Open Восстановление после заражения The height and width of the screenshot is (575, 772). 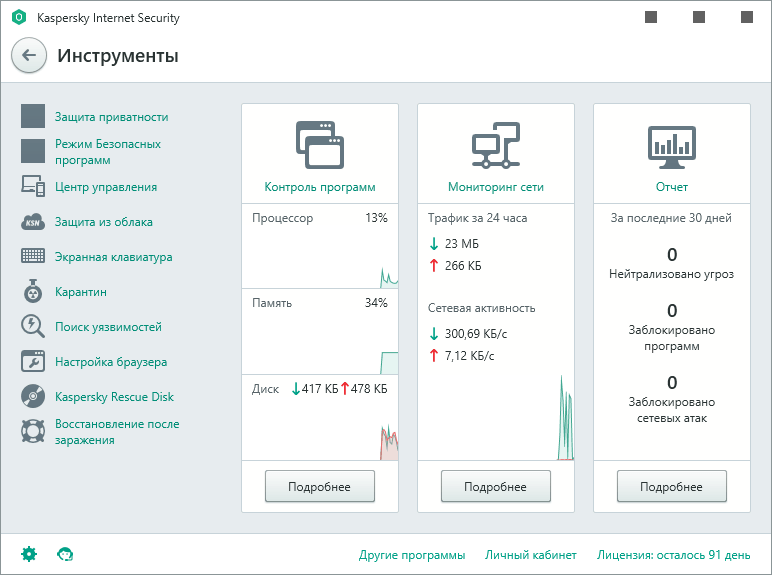pyautogui.click(x=117, y=432)
